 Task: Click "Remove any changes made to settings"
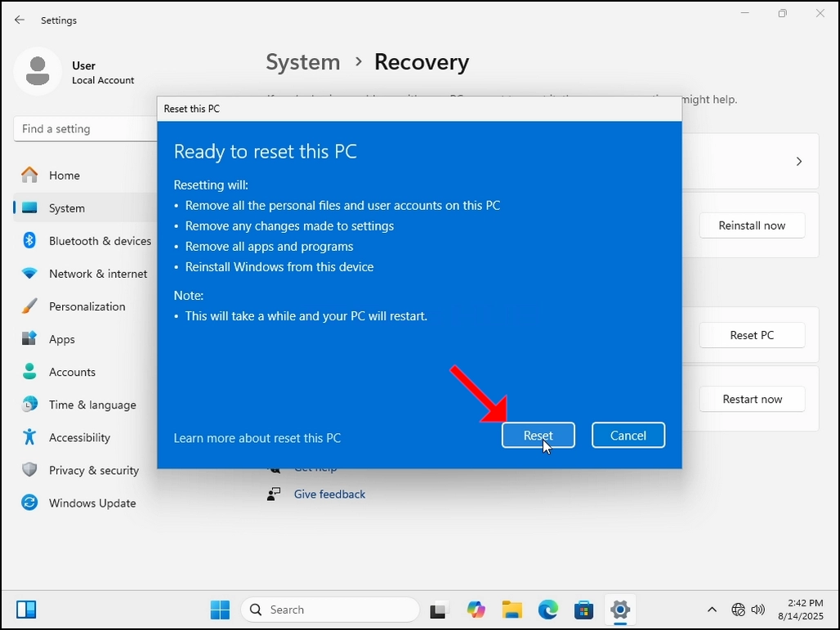click(289, 226)
